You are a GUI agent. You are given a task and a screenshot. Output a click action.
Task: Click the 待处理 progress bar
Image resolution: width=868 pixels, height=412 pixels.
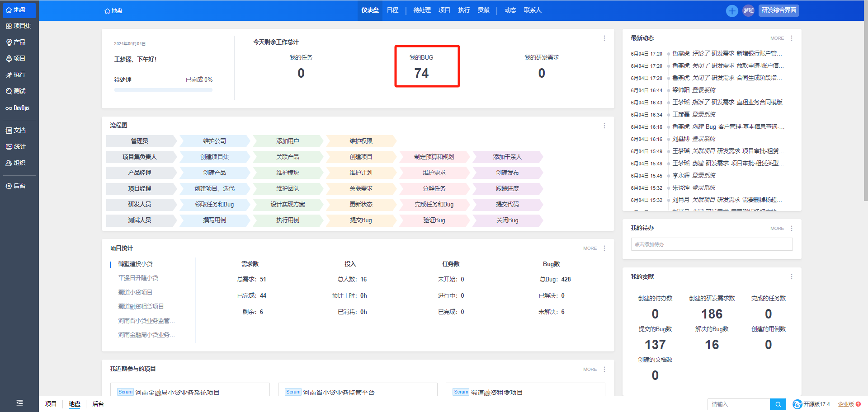[x=163, y=90]
